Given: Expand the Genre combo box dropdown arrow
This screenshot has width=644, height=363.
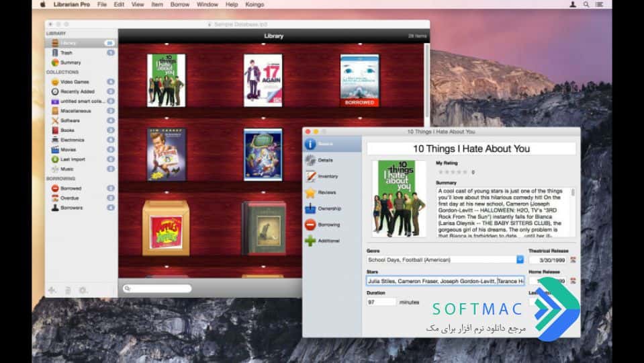Looking at the screenshot, I should 520,259.
